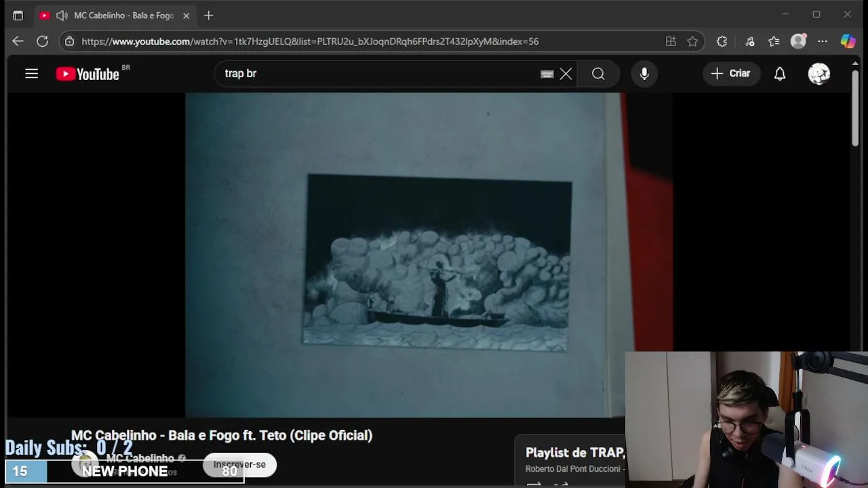Open the tab actions menu icon
The width and height of the screenshot is (868, 488).
(x=18, y=15)
